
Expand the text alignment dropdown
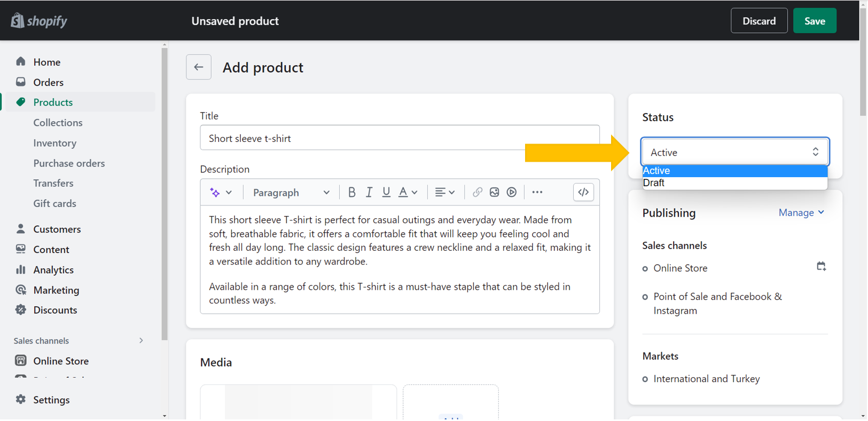coord(444,193)
